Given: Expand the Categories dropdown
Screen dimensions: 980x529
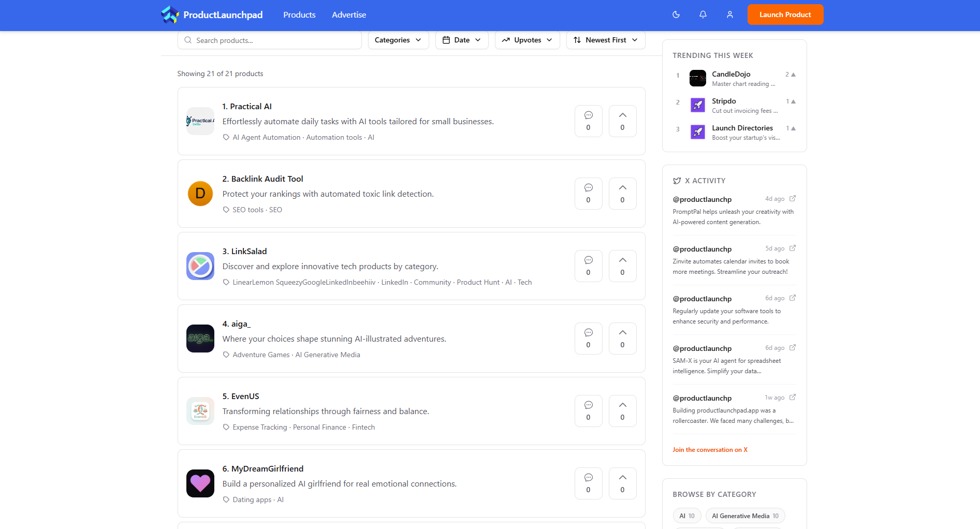Looking at the screenshot, I should [x=398, y=40].
